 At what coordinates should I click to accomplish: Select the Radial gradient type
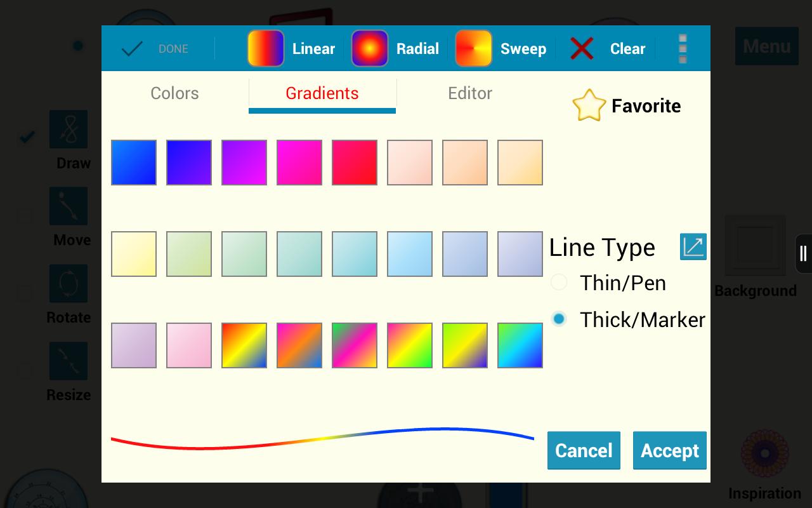point(396,48)
